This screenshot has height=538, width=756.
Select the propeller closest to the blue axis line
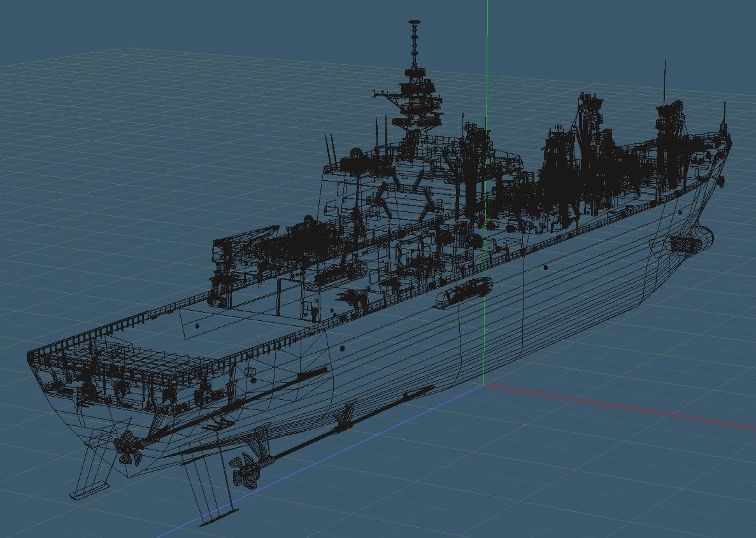246,472
